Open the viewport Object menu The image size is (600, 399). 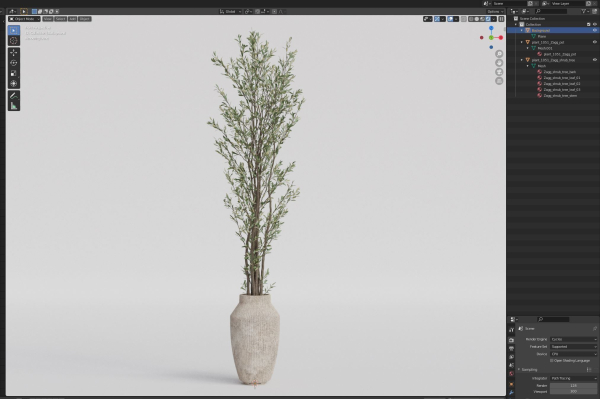85,19
